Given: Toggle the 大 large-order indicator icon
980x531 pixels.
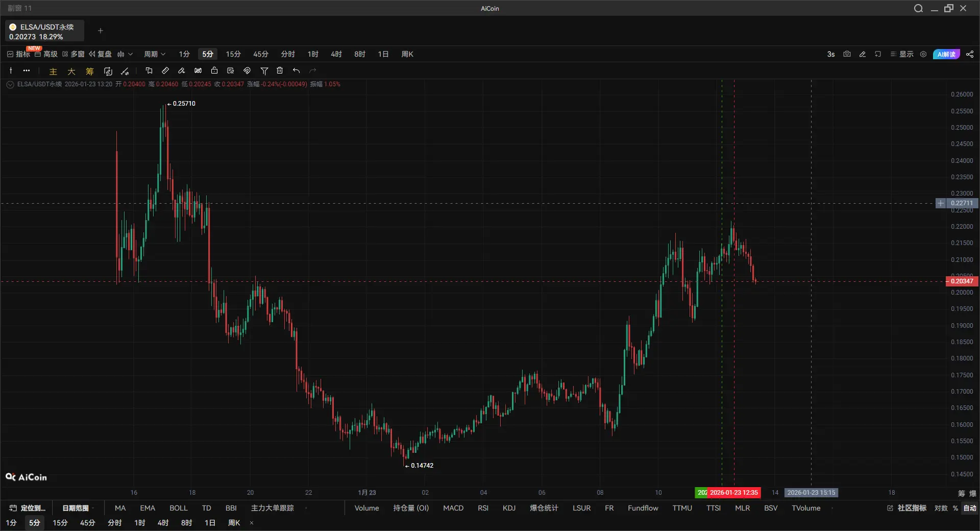Looking at the screenshot, I should [x=71, y=71].
